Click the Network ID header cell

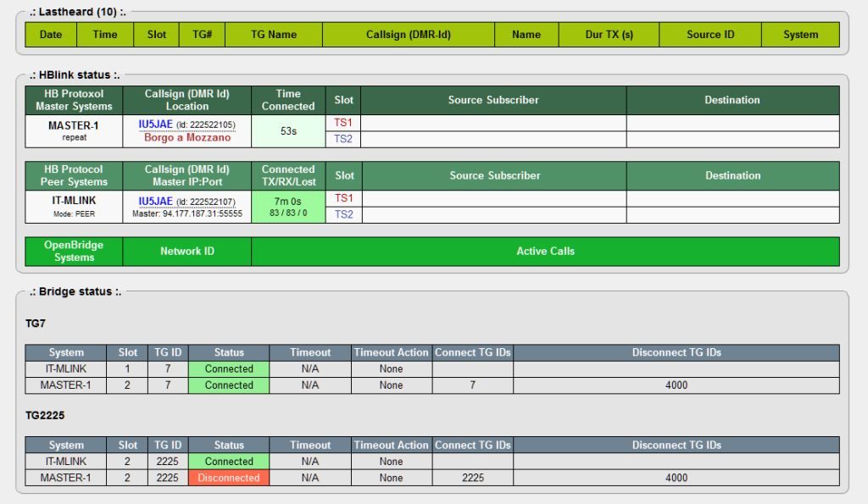click(187, 252)
